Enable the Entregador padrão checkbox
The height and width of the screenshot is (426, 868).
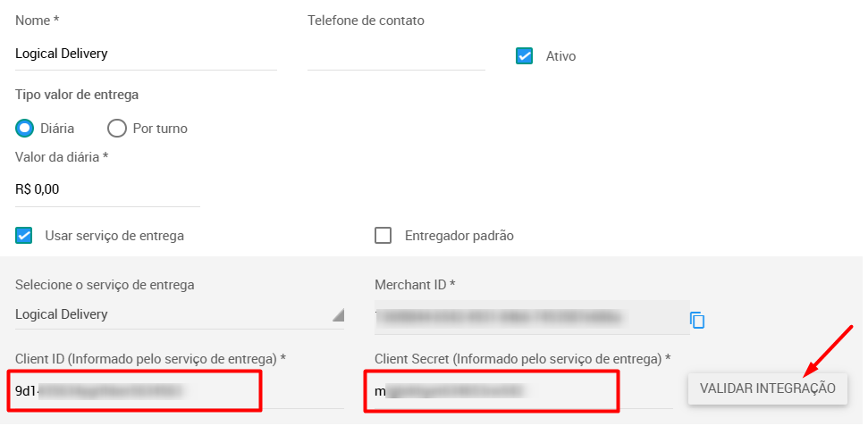(383, 236)
